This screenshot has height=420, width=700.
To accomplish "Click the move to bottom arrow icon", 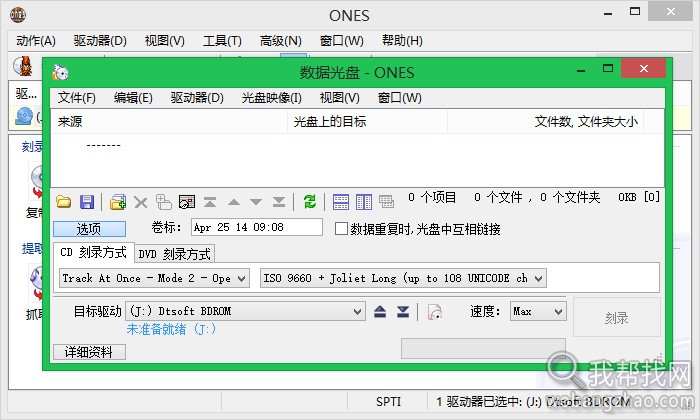I will click(x=279, y=202).
